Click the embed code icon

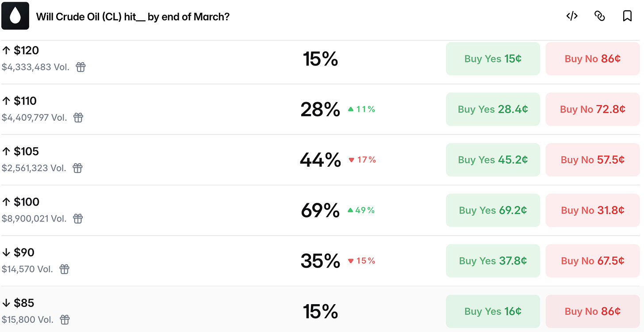572,16
